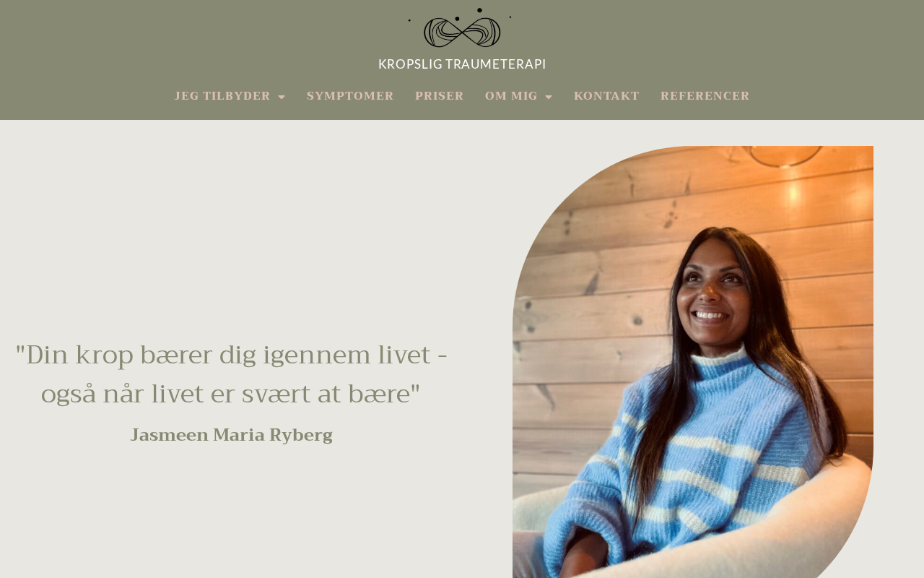924x578 pixels.
Task: Click the pendant lamp in the photo
Action: [787, 153]
